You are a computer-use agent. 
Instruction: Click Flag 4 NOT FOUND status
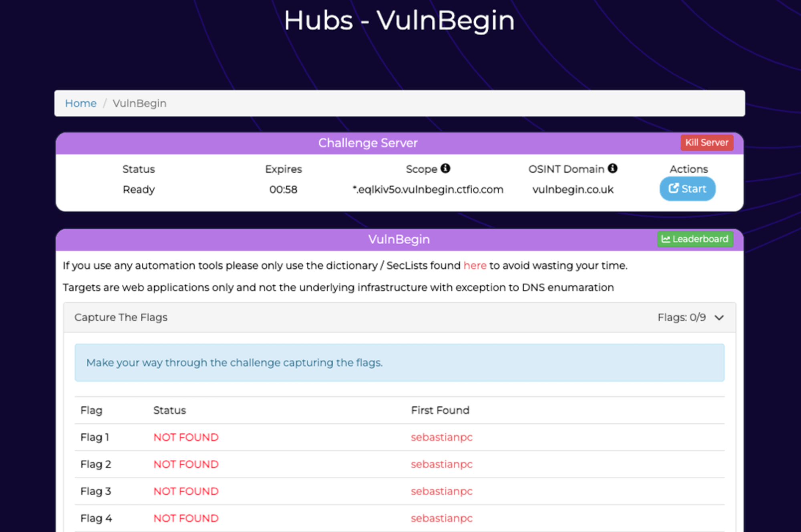click(186, 518)
